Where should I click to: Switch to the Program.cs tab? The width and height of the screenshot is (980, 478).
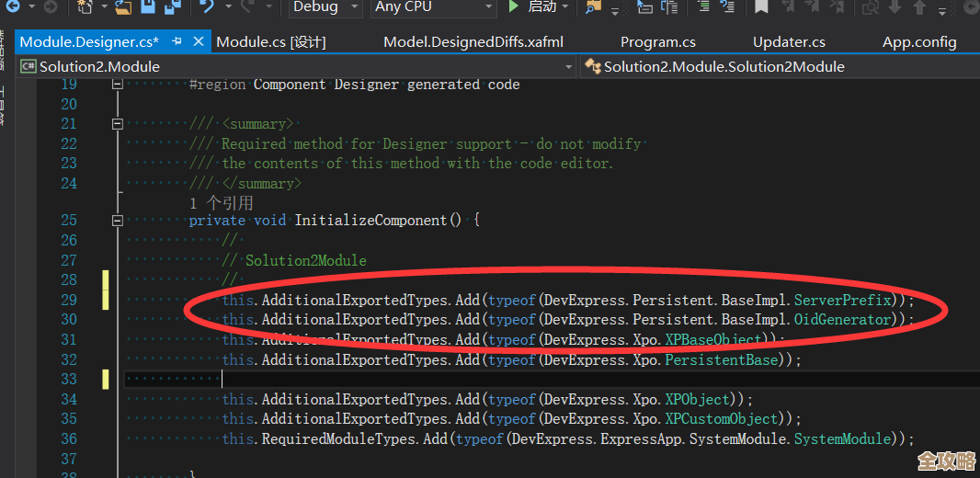coord(657,42)
